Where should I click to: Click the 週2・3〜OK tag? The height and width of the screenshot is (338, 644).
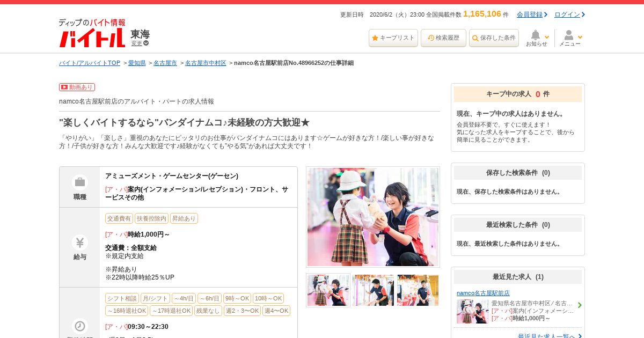click(242, 311)
